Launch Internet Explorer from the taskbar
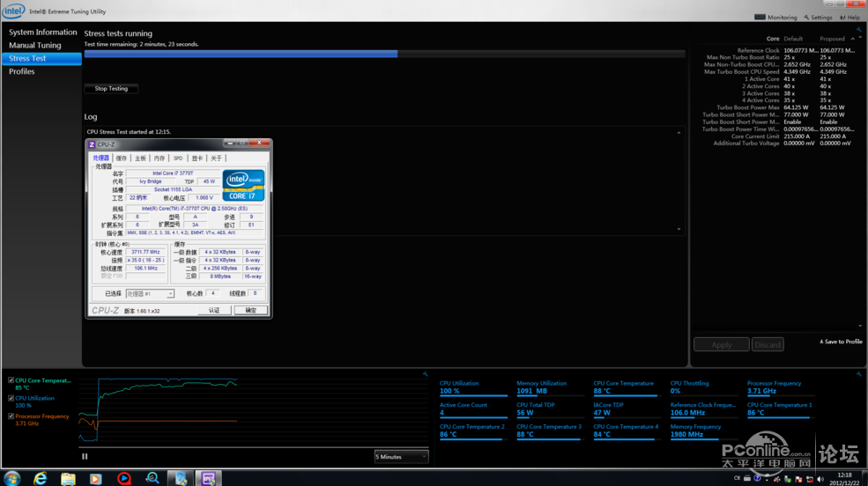The image size is (868, 486). pos(40,478)
